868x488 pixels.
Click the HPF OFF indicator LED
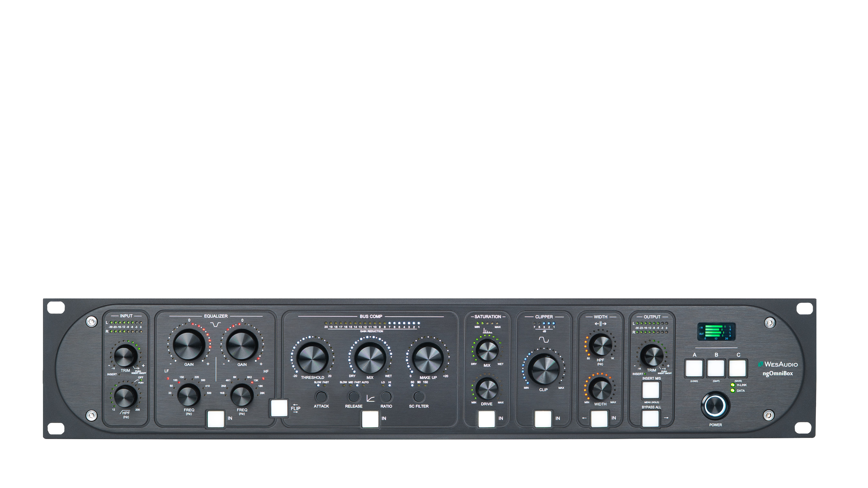pyautogui.click(x=141, y=380)
